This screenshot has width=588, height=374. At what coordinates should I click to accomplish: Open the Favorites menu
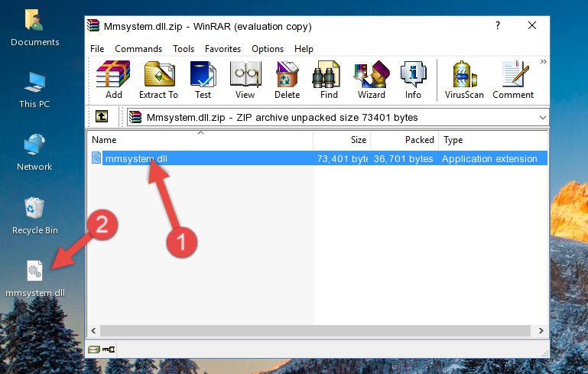223,49
